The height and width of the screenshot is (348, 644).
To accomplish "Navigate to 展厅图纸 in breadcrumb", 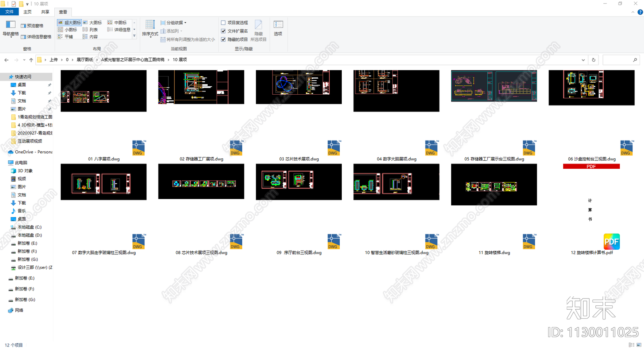I will (x=85, y=60).
